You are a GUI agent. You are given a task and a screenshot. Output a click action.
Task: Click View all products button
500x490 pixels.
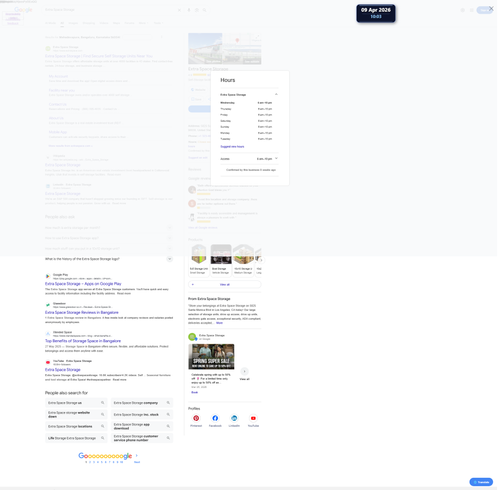coord(225,284)
